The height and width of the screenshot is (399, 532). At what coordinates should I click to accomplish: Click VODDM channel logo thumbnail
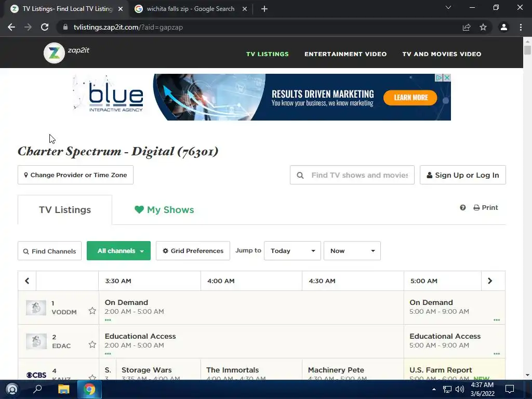click(36, 308)
